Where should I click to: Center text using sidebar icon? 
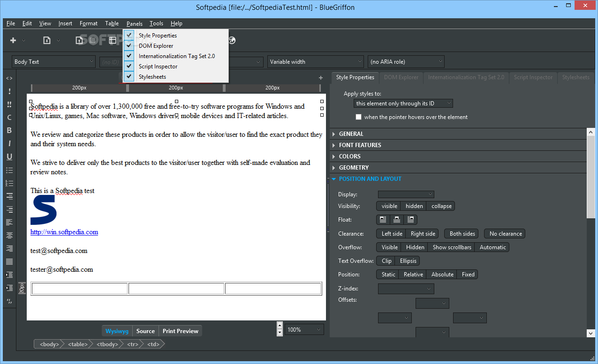(x=9, y=236)
